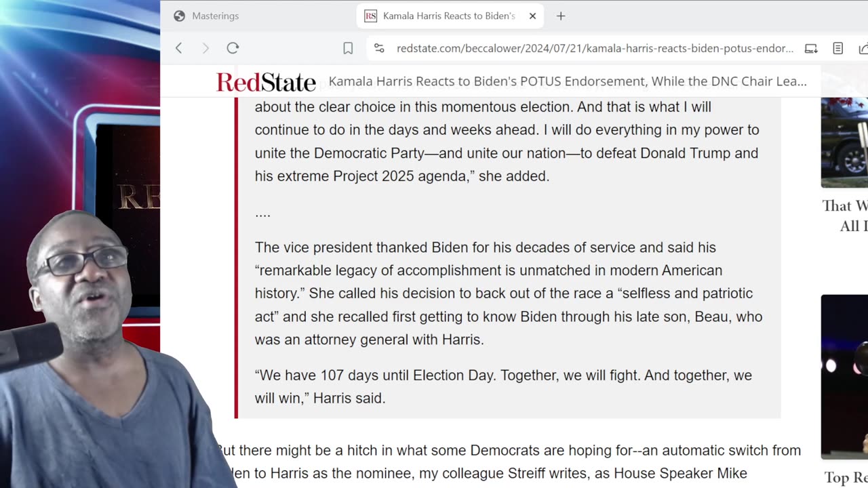Click the article headline in the sticky header

coord(568,81)
